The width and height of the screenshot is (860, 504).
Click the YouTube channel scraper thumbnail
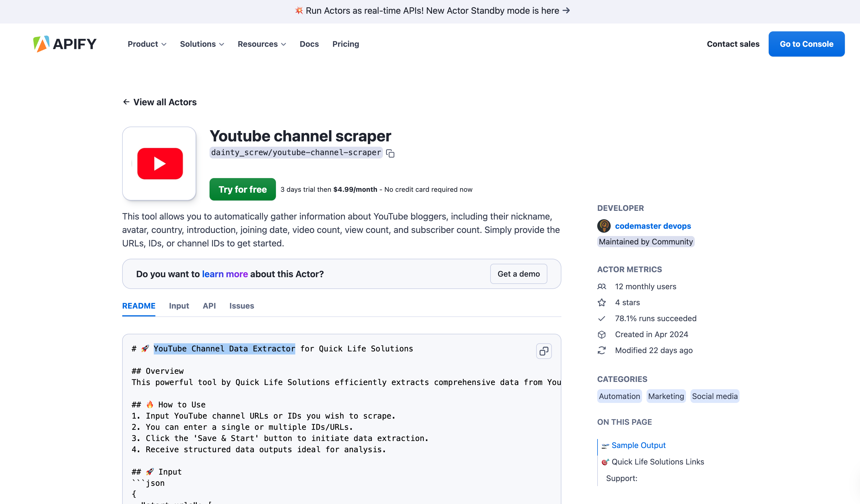coord(159,163)
